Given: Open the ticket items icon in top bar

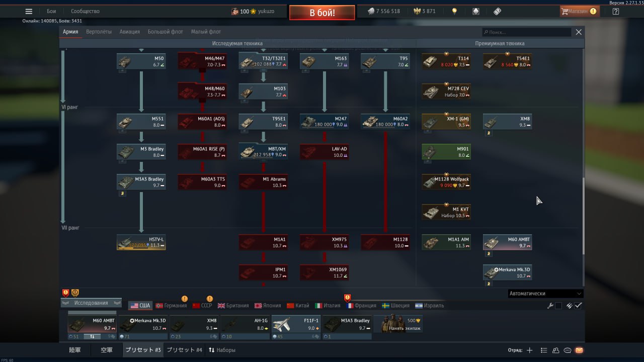Looking at the screenshot, I should click(497, 11).
